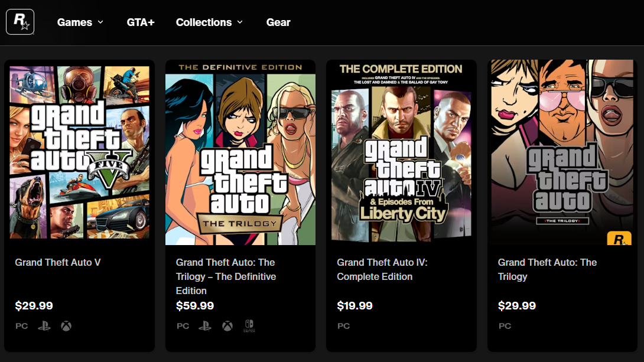Expand the Games dropdown chevron

100,22
